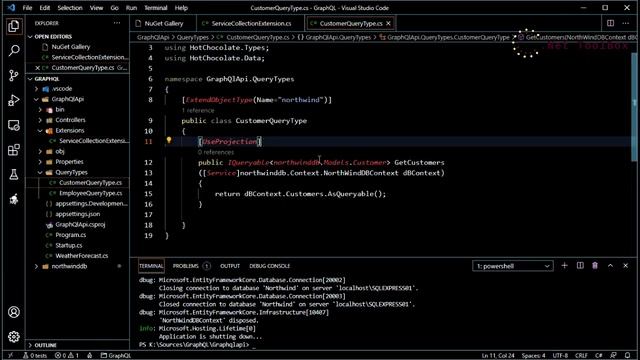Split the editor to the right

coord(610,23)
